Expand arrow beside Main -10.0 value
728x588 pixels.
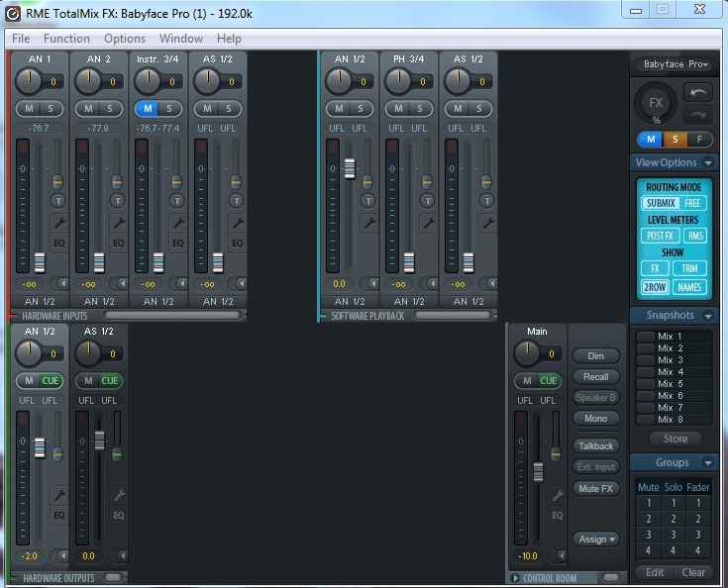(558, 555)
